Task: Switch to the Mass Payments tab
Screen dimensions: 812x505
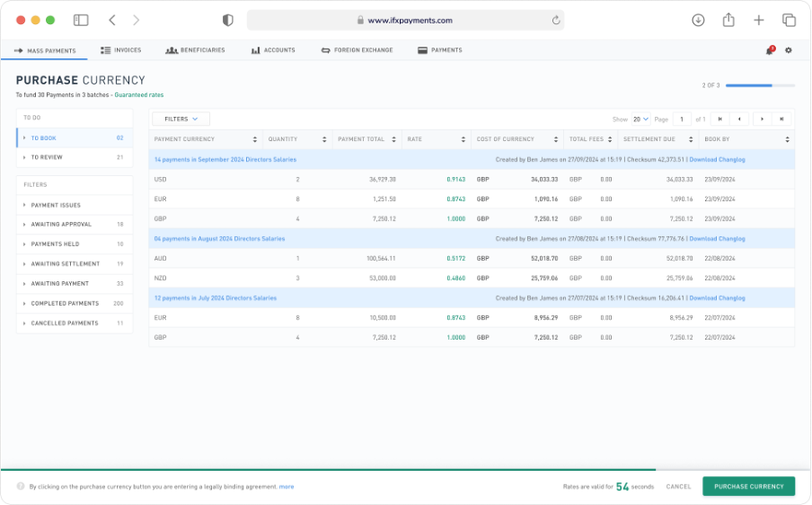Action: (45, 50)
